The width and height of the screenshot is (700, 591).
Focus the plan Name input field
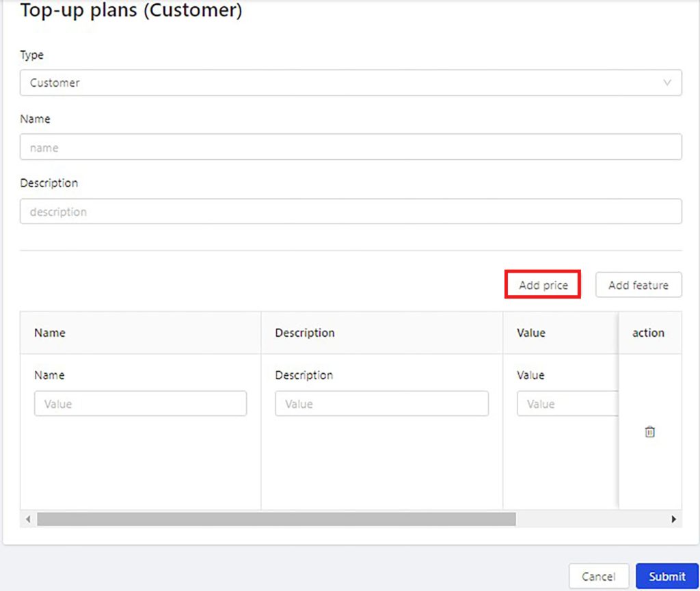[351, 147]
